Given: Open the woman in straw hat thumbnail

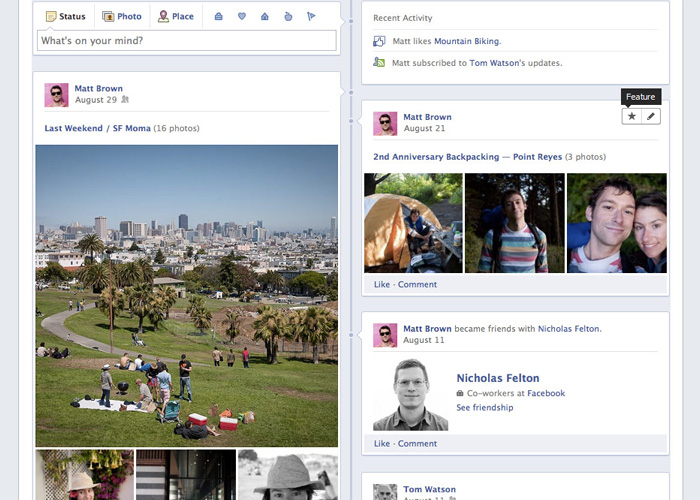Looking at the screenshot, I should pyautogui.click(x=84, y=475).
